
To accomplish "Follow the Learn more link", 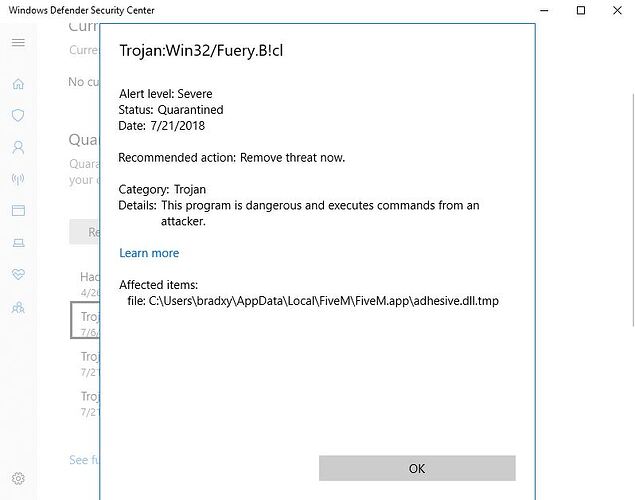I will (x=149, y=253).
